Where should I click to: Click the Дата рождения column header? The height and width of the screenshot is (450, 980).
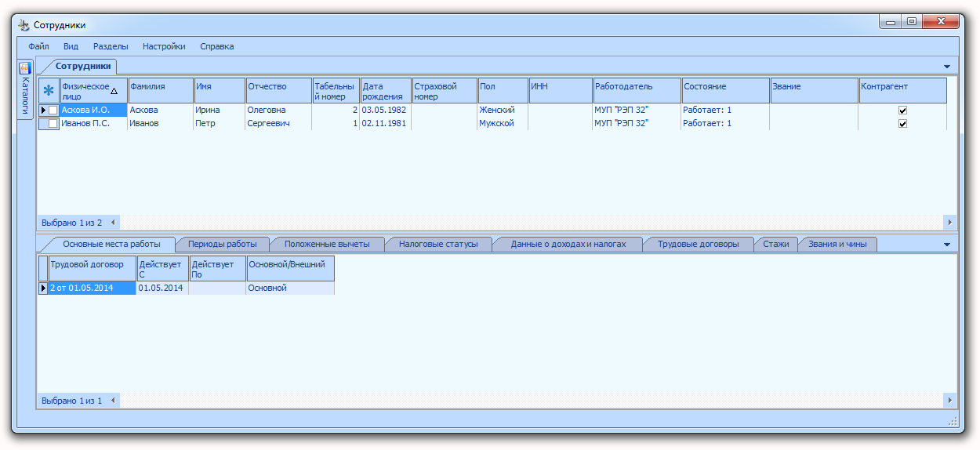click(386, 90)
